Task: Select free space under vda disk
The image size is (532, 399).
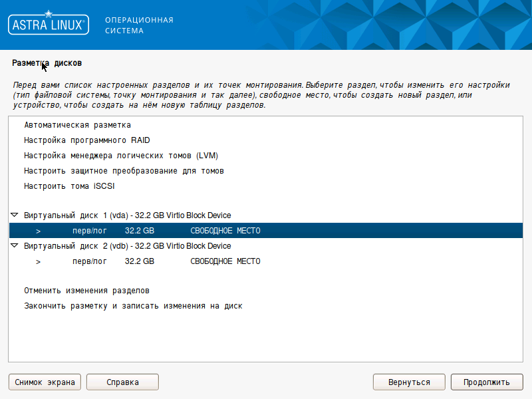Action: 225,231
